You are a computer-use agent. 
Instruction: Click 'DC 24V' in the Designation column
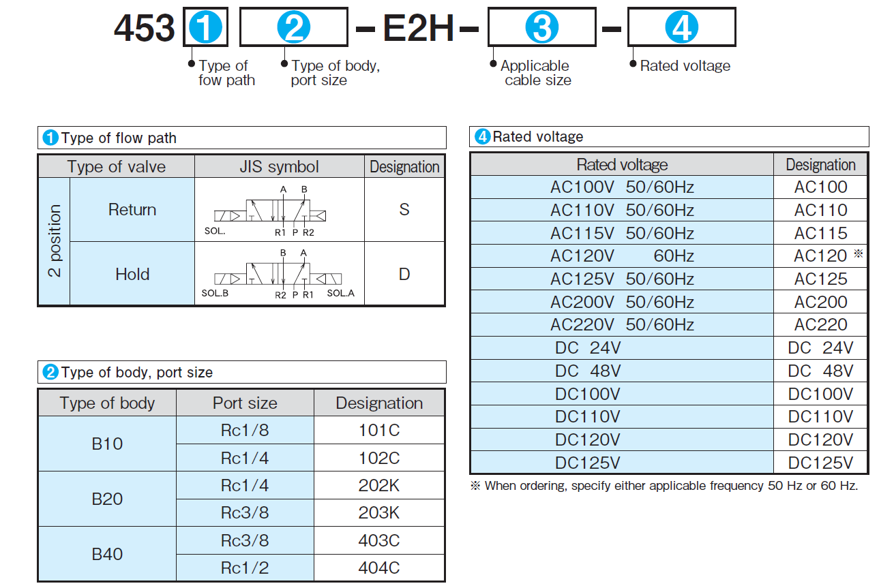(821, 348)
